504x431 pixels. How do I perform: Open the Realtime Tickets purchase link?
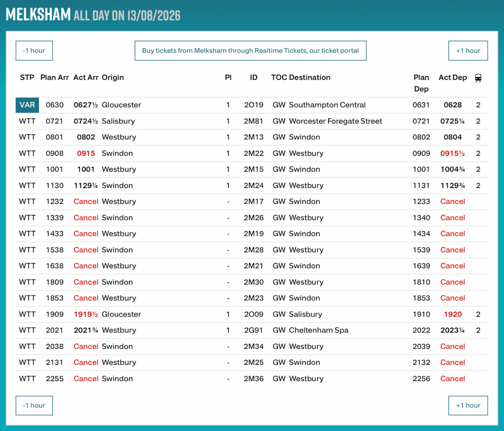point(250,51)
